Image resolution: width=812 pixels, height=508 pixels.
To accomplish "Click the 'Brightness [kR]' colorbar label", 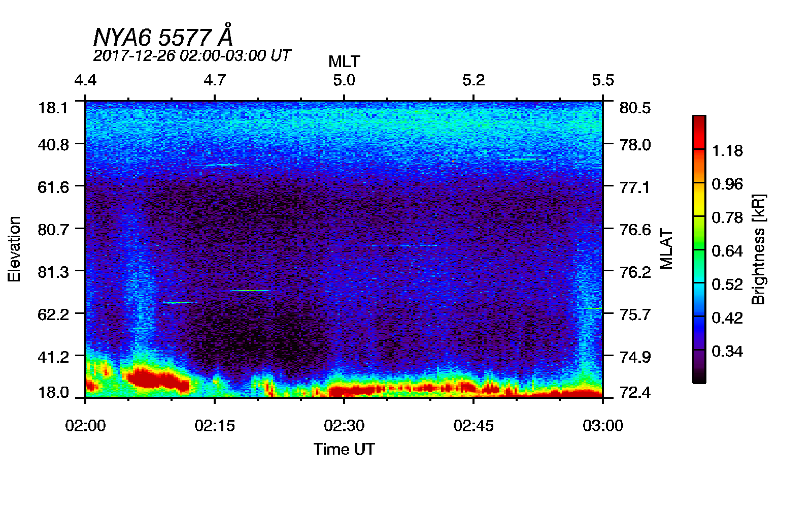I will tap(758, 249).
